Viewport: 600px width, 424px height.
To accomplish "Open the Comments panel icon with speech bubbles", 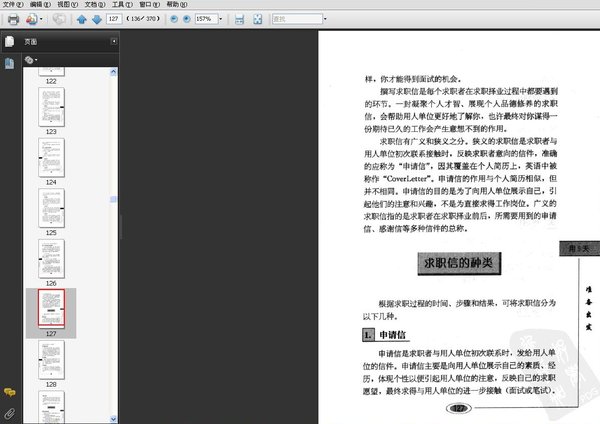I will (10, 392).
